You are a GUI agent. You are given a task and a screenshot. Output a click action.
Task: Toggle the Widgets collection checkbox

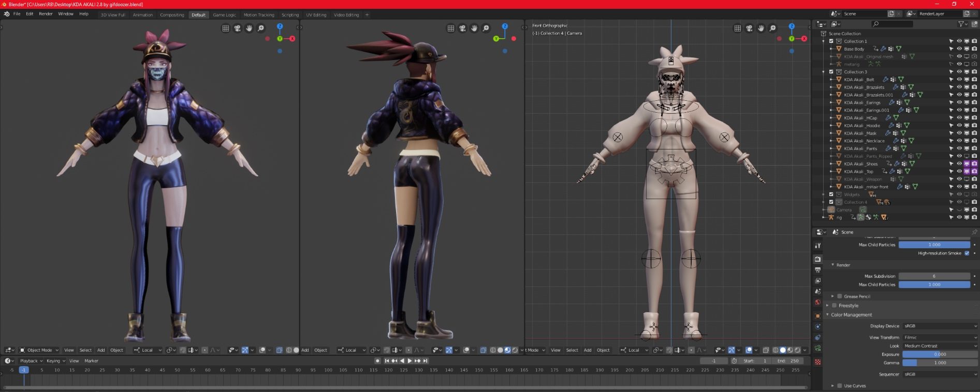pos(831,194)
